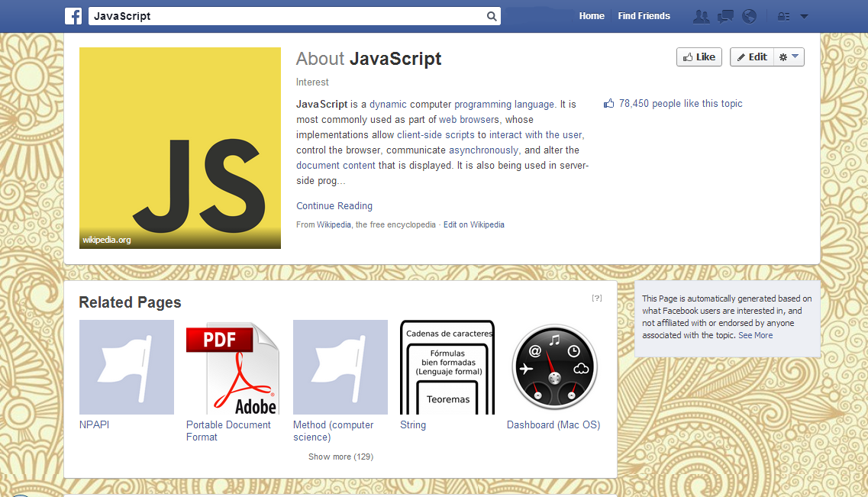Screen dimensions: 868x497
Task: Expand 'Show more (129)' related pages
Action: 341,457
